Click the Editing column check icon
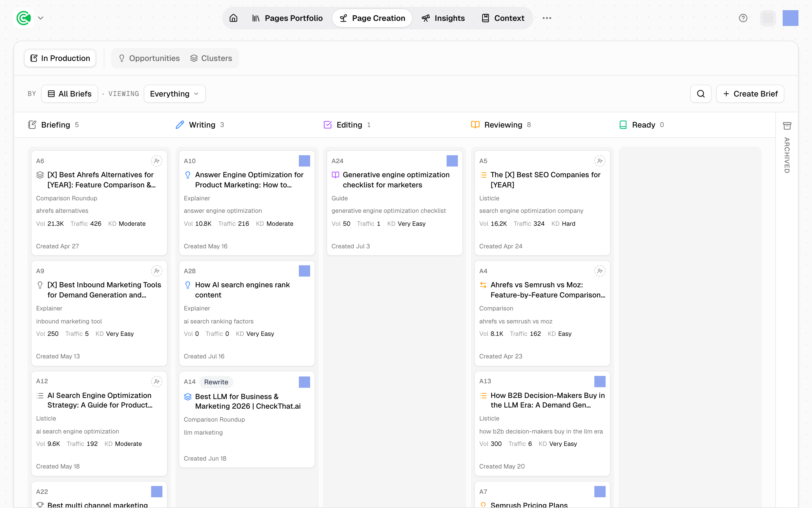Screen dimensions: 812x508 tap(328, 125)
